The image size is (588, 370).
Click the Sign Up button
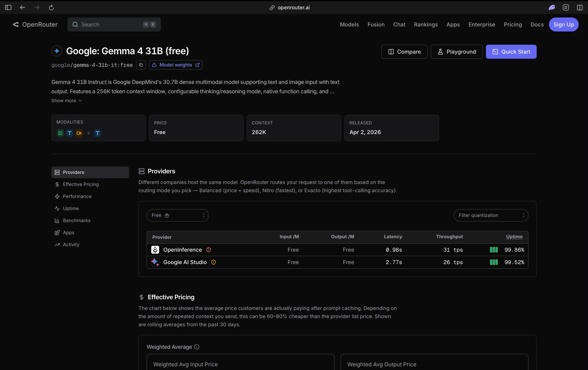coord(563,24)
